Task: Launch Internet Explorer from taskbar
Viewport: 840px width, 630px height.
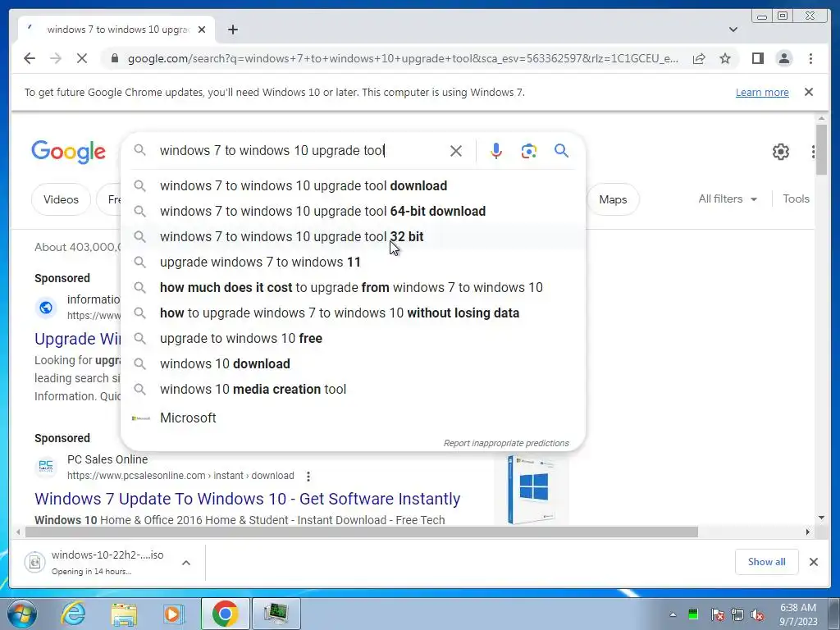Action: click(73, 614)
